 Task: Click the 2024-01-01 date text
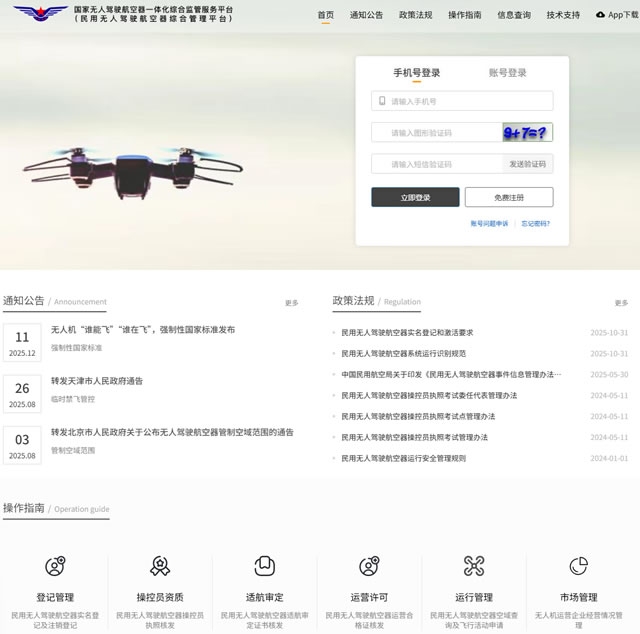[x=609, y=458]
